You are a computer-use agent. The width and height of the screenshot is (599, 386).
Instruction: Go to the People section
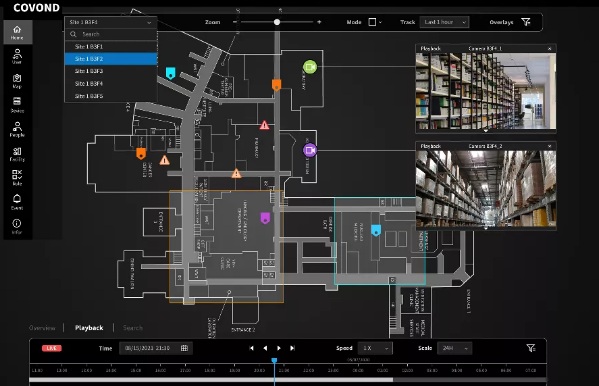[x=17, y=129]
